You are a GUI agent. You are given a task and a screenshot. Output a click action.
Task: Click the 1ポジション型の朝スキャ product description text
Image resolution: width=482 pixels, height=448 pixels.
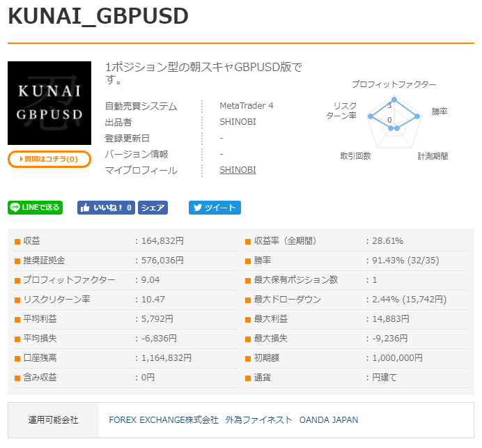tap(203, 73)
